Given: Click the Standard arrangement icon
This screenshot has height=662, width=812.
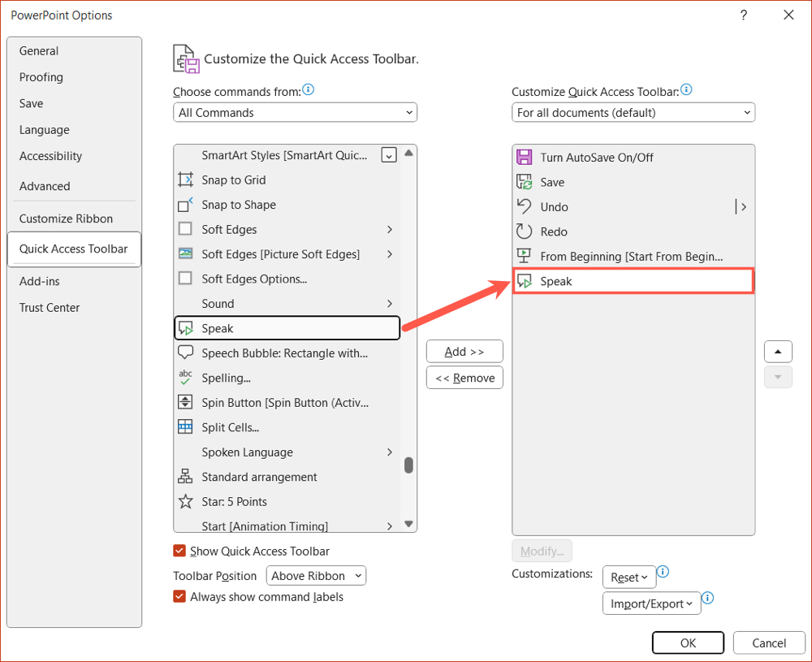Looking at the screenshot, I should click(x=185, y=477).
